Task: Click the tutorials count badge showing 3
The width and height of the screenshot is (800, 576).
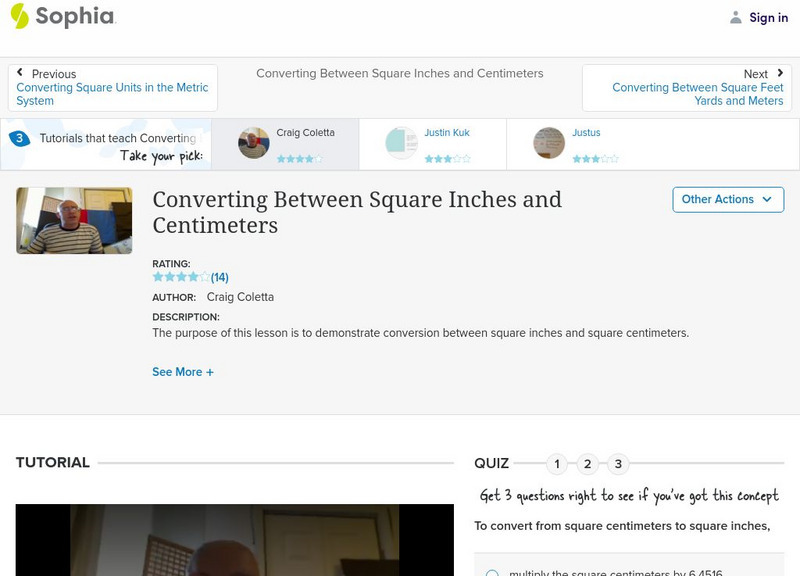Action: click(19, 138)
